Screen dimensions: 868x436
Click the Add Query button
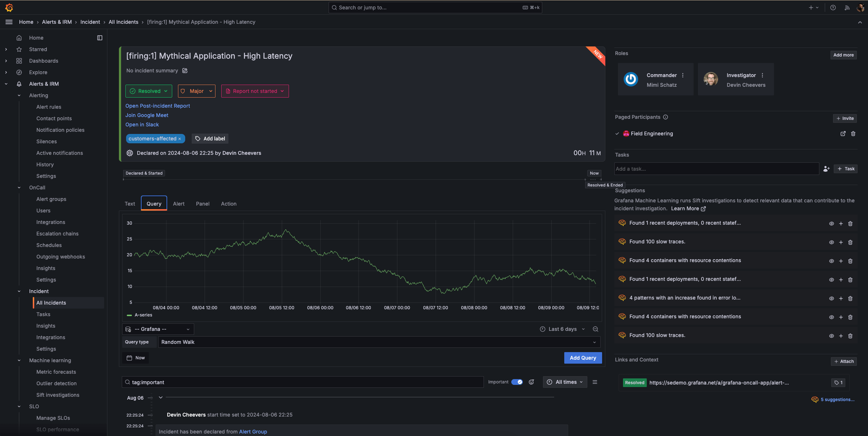coord(583,358)
